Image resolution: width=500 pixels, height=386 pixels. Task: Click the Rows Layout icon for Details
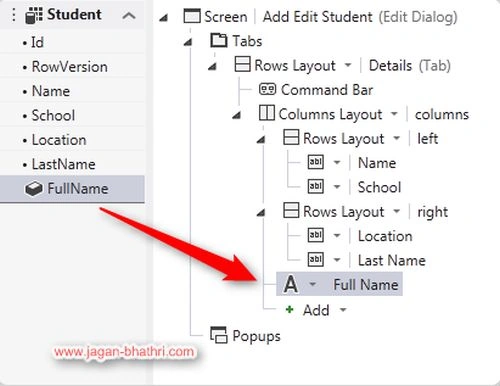pos(243,64)
